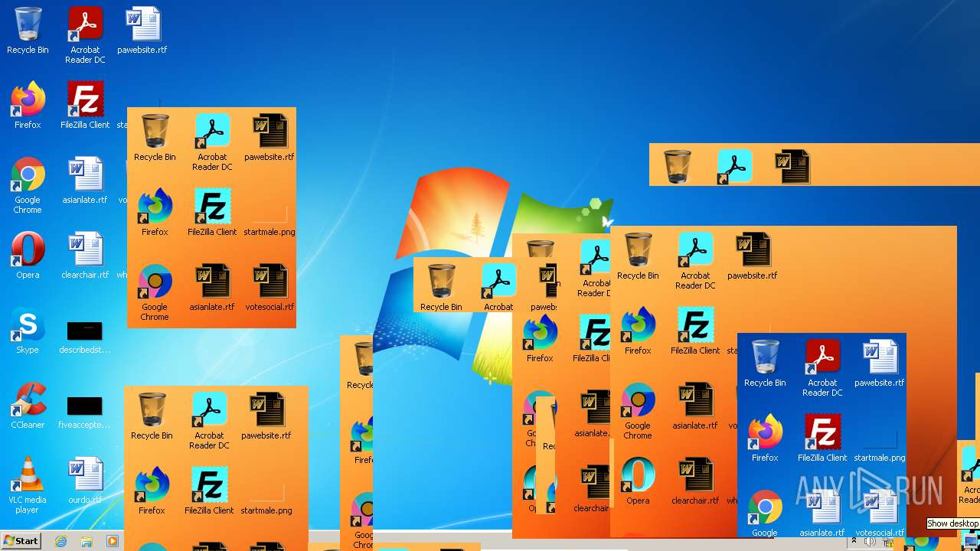Screen dimensions: 980x551
Task: Select the ourdo.rtf document icon
Action: [x=85, y=481]
